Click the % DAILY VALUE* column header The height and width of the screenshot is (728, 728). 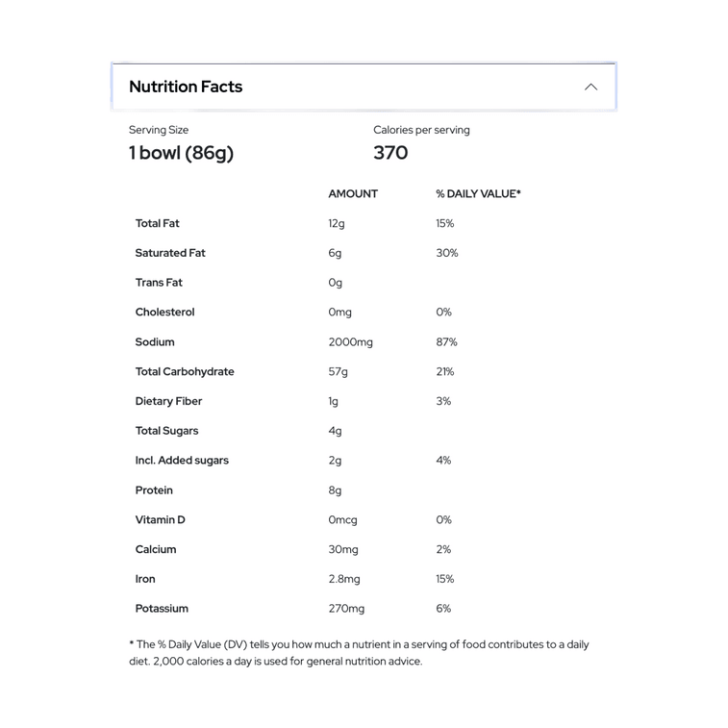tap(478, 194)
